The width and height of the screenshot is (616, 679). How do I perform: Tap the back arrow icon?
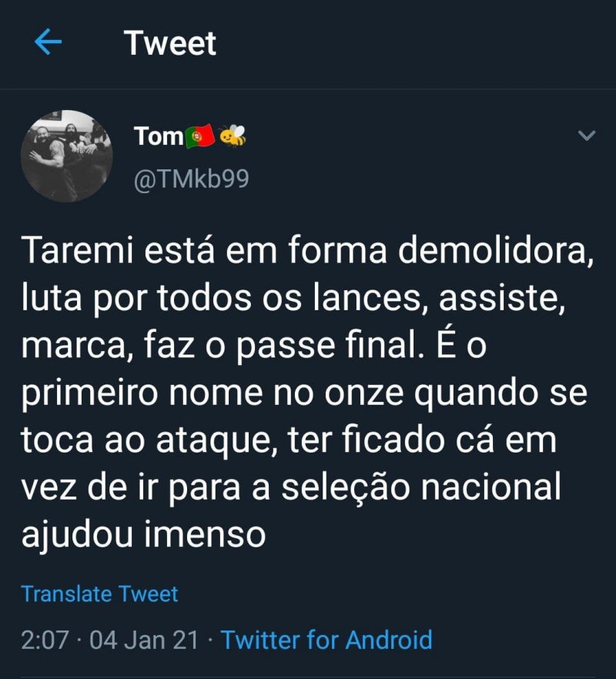coord(48,43)
